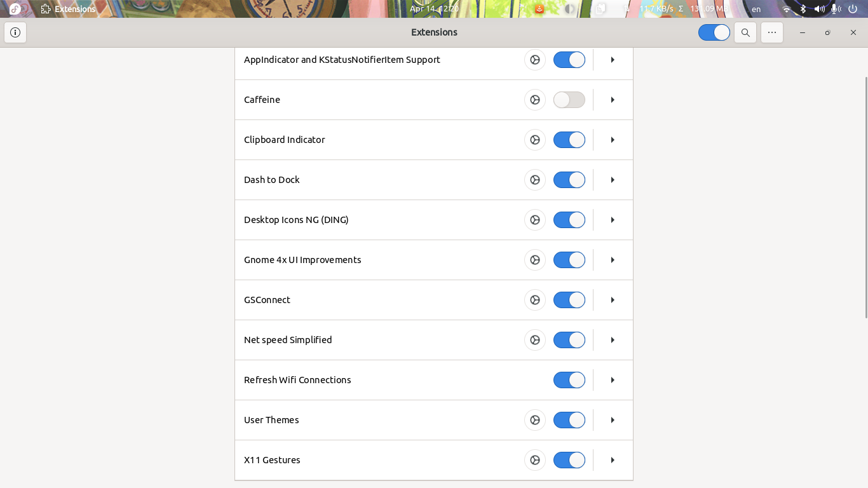Expand the Refresh Wifi Connections row
This screenshot has width=868, height=488.
[612, 380]
